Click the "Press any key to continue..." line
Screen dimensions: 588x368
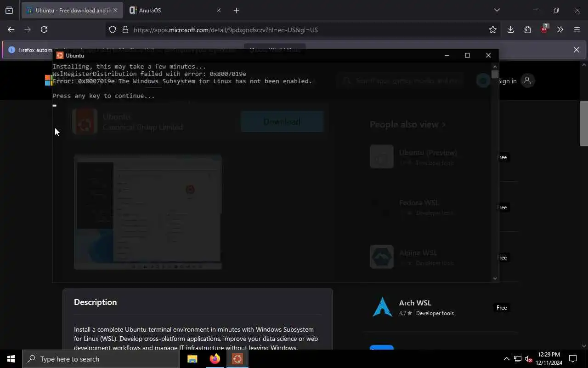click(x=103, y=96)
